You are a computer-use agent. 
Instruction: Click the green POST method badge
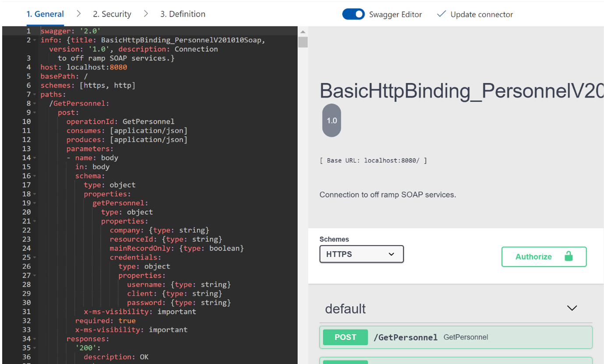[x=345, y=337]
